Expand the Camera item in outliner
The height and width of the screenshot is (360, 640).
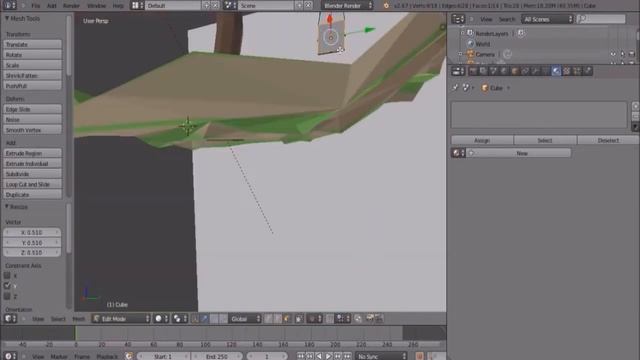click(460, 54)
